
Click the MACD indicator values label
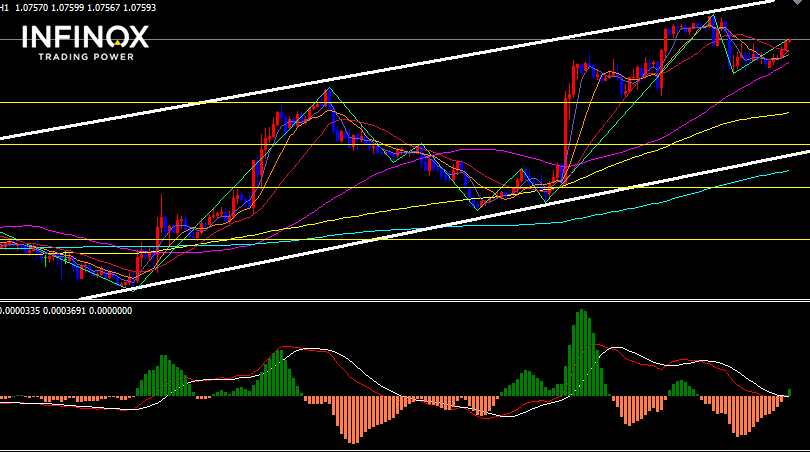66,311
